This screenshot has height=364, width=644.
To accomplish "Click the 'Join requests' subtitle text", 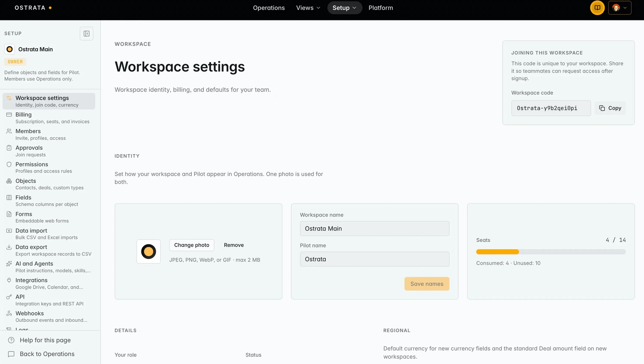I will click(30, 155).
